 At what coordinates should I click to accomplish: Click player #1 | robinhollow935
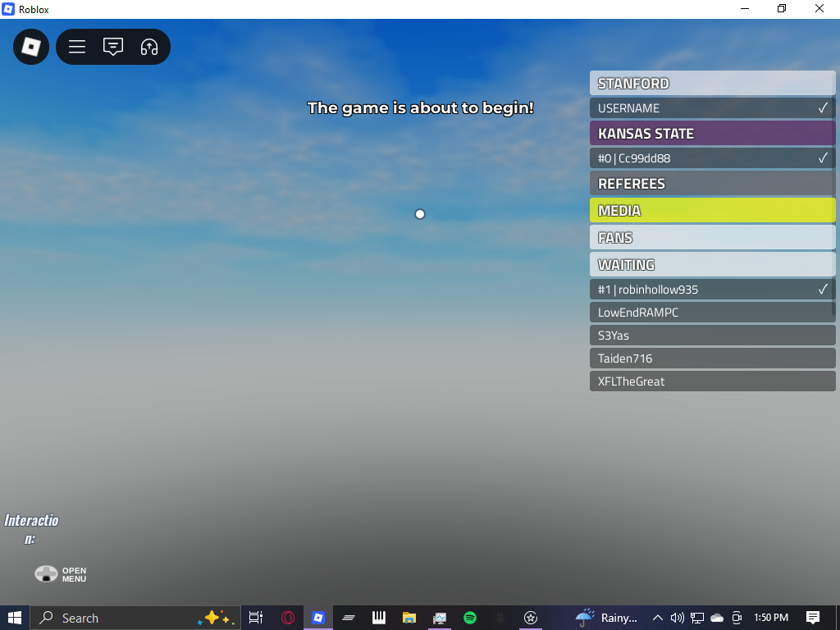pos(713,290)
